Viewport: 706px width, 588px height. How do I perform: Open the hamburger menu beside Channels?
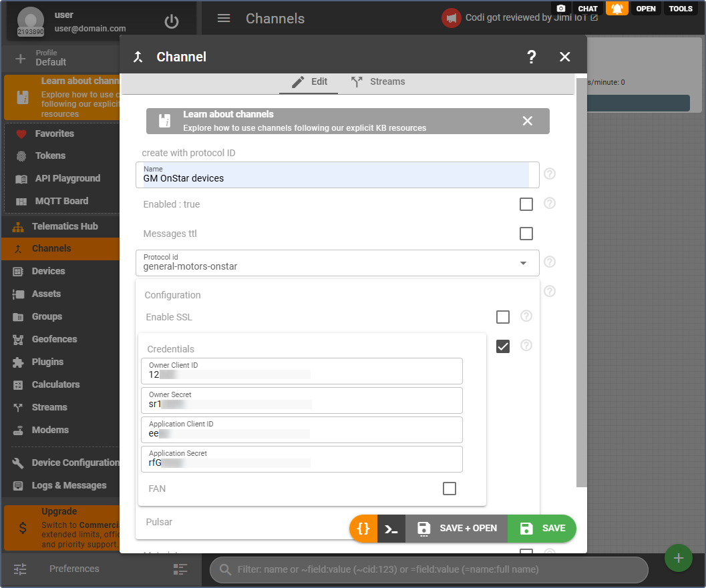coord(224,19)
